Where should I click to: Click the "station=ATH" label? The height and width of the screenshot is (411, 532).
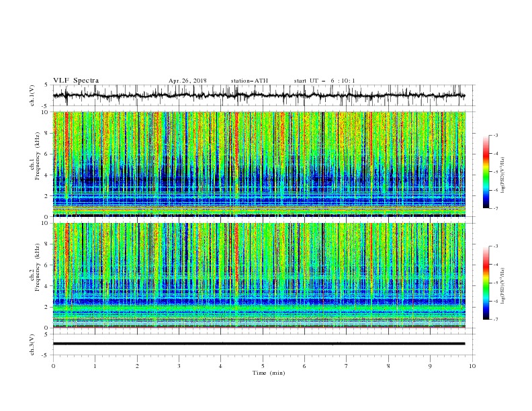[x=249, y=81]
